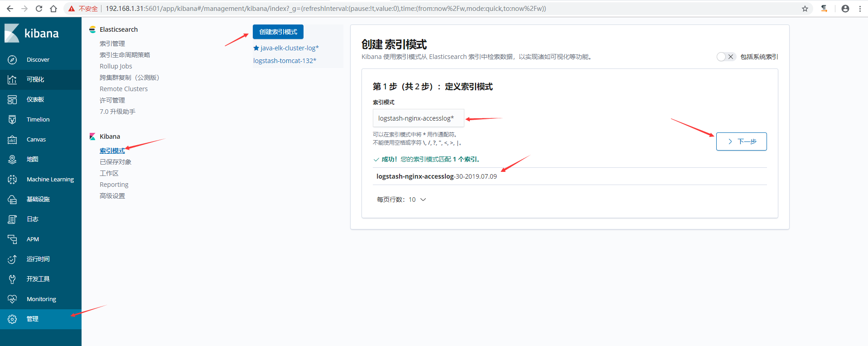Select 7.0 升级助手 menu item

click(117, 112)
